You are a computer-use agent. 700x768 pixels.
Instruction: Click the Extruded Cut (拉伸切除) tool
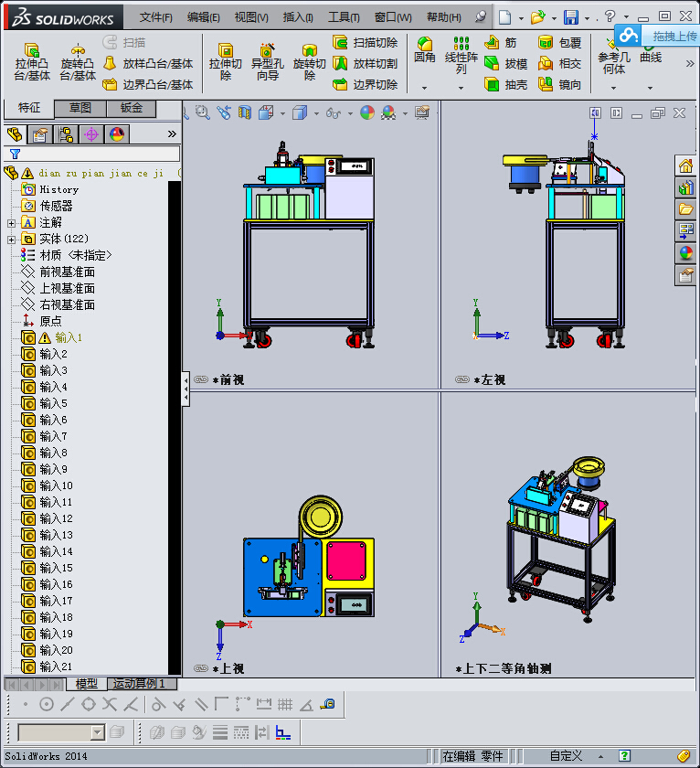click(225, 62)
